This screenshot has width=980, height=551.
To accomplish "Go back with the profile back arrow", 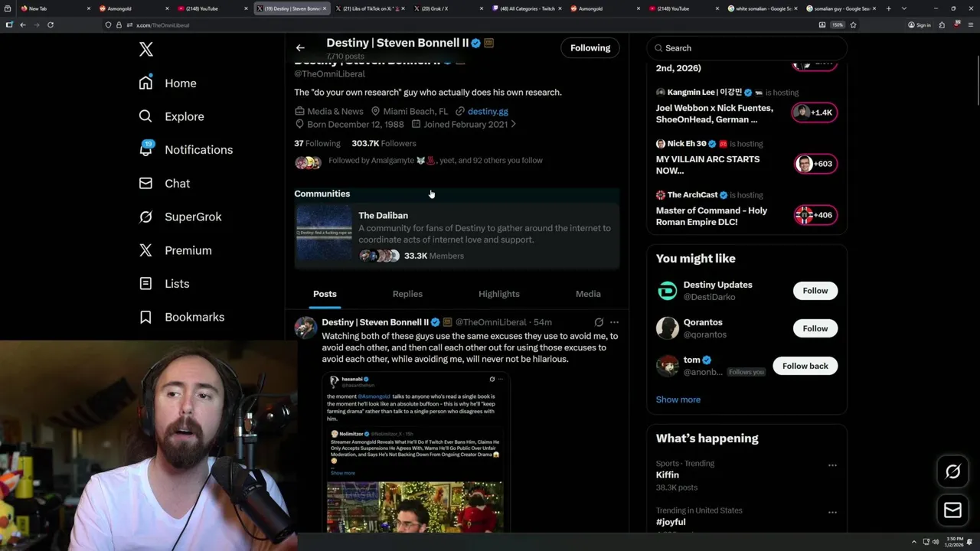I will 300,47.
